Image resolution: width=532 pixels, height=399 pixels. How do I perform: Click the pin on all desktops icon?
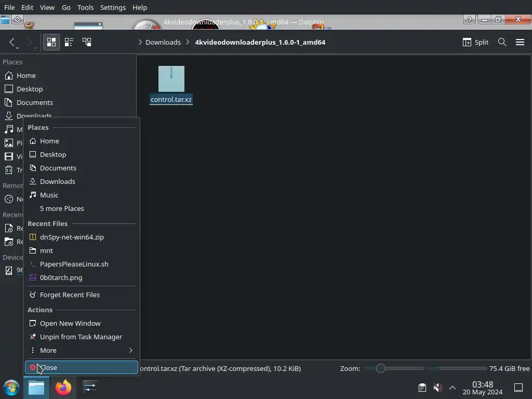click(17, 20)
